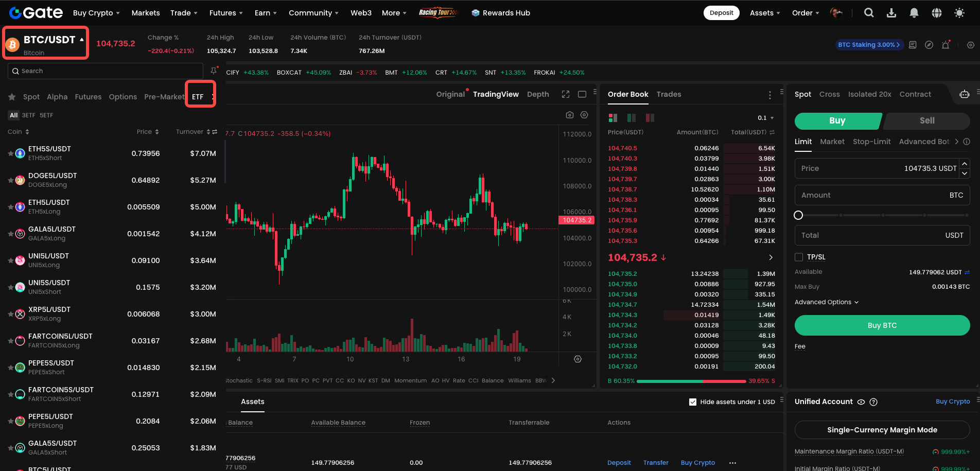Switch to the Trades tab
Screen dimensions: 980x471
pyautogui.click(x=669, y=94)
